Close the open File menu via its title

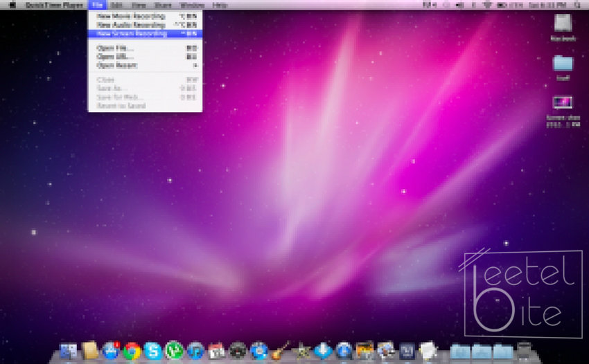(97, 6)
